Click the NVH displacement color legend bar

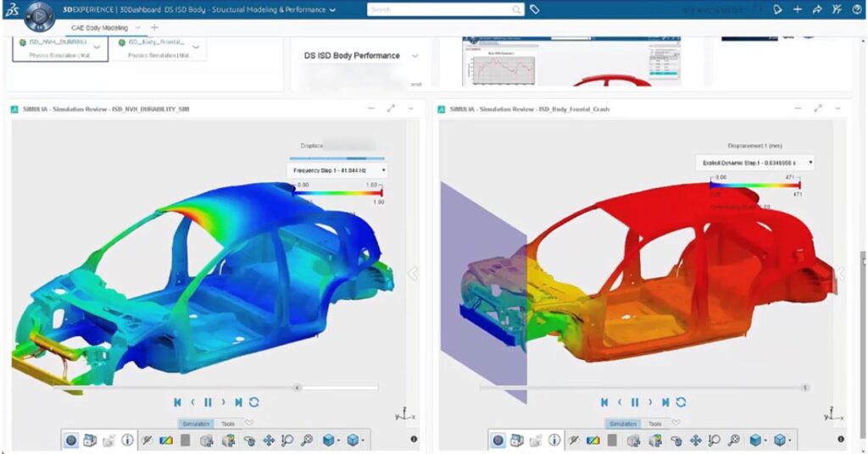point(337,193)
